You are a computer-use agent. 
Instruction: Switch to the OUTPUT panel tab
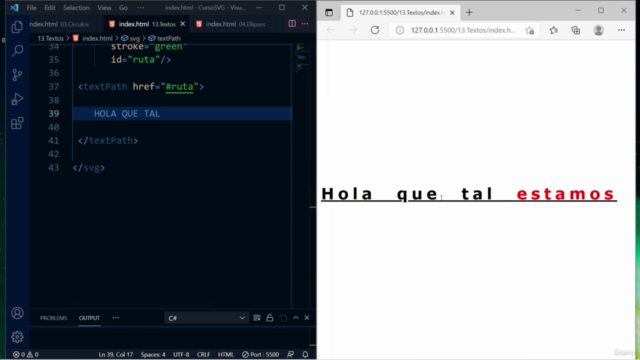[x=89, y=318]
